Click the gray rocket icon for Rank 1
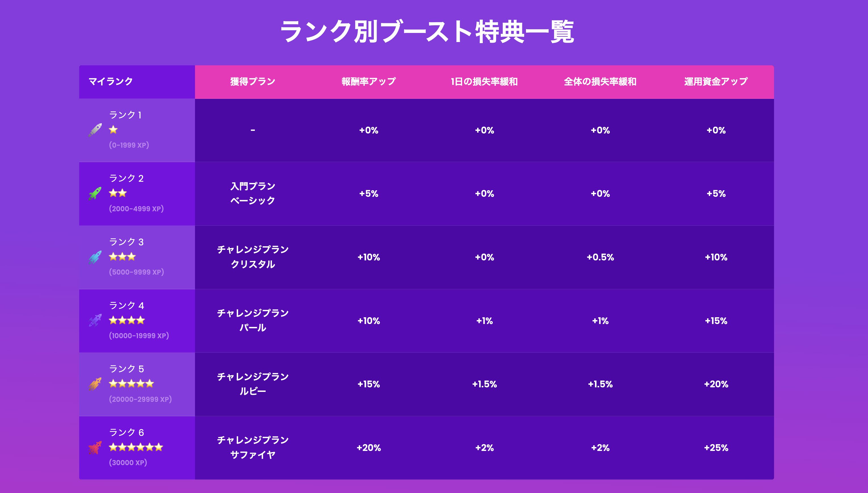This screenshot has width=868, height=493. tap(95, 130)
